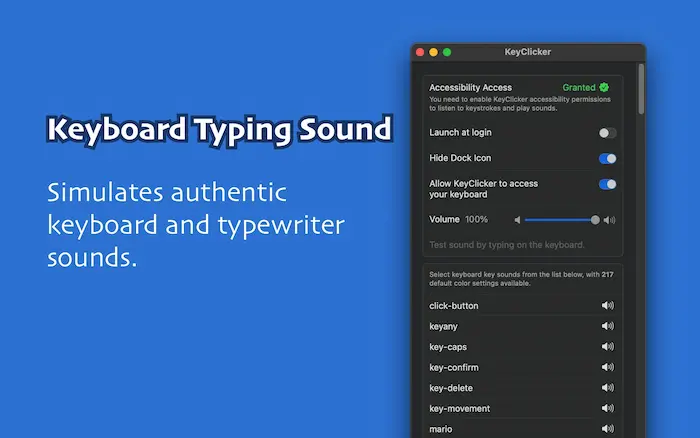Preview the key-delete sound

pos(607,388)
